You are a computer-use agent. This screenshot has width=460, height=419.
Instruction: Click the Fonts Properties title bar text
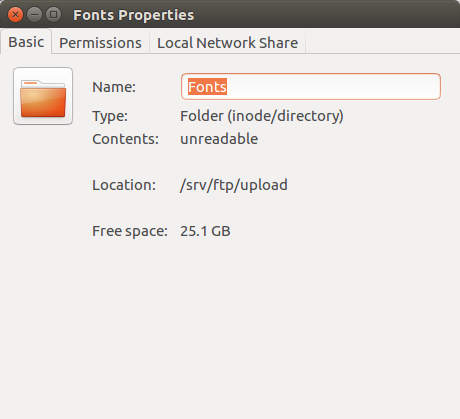coord(134,15)
